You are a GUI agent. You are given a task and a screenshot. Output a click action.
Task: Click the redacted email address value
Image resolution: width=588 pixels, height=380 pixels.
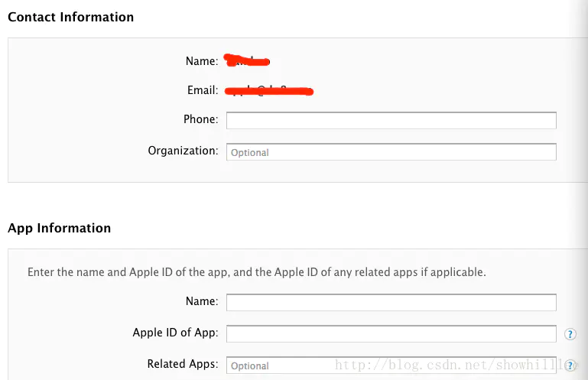(269, 91)
